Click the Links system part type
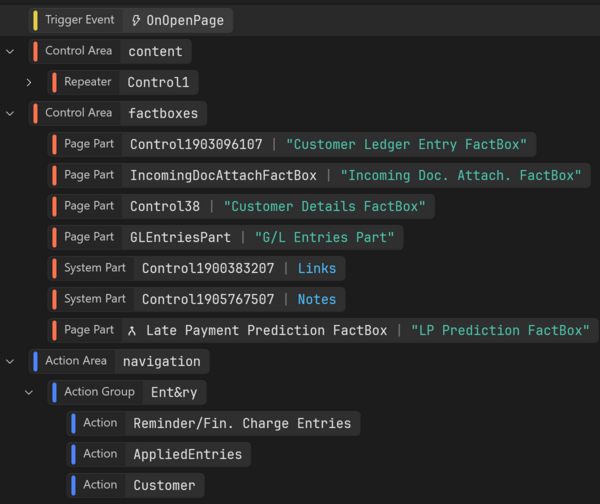The image size is (600, 504). pos(317,269)
